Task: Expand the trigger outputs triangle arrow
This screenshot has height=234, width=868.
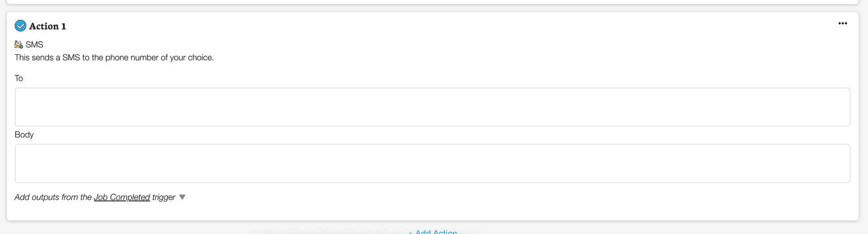Action: 182,197
